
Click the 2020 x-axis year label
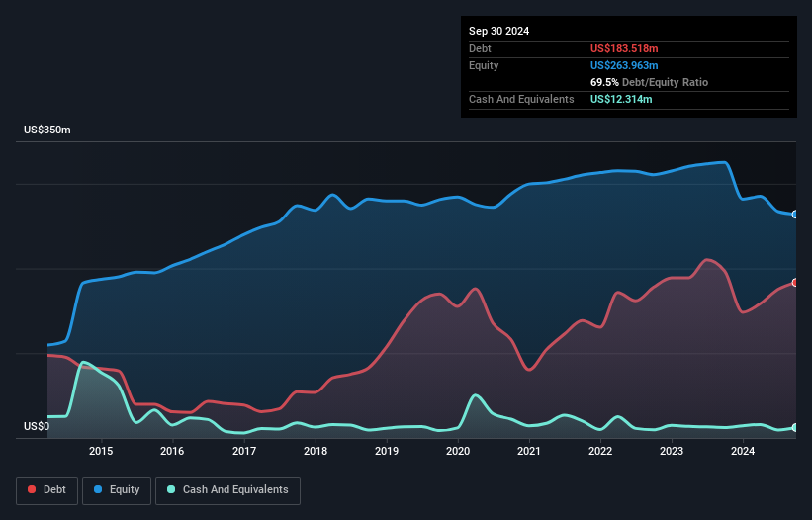(x=458, y=452)
